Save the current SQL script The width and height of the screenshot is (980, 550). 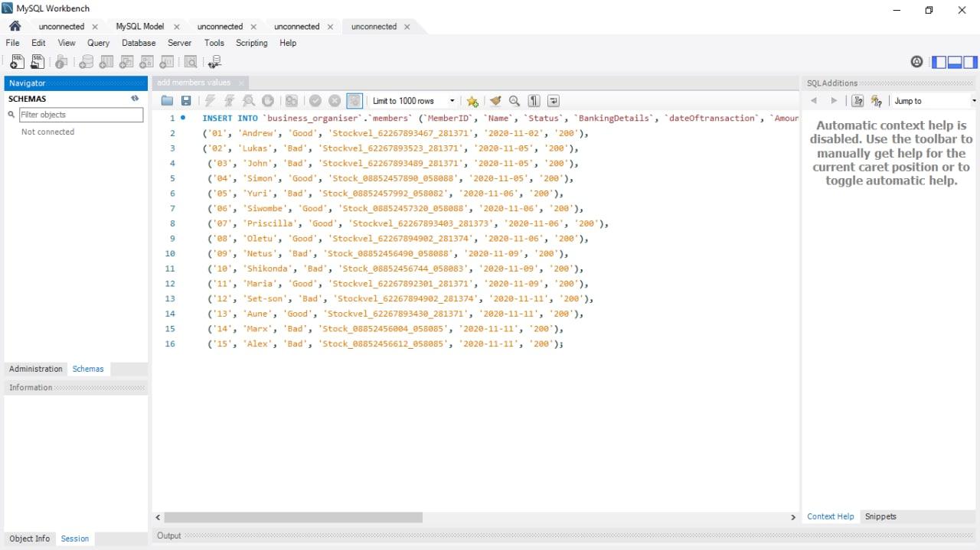[186, 100]
